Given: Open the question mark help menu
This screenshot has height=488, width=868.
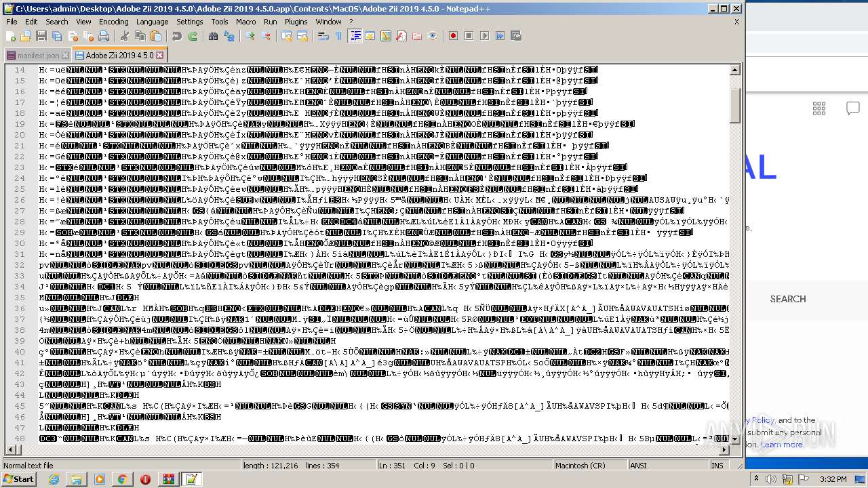Looking at the screenshot, I should (351, 22).
